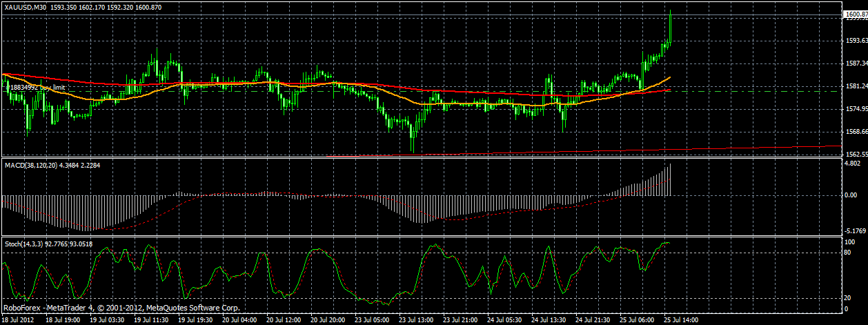Click the Stochastic scale level 80
Screen dimensions: 868x325
pyautogui.click(x=848, y=253)
